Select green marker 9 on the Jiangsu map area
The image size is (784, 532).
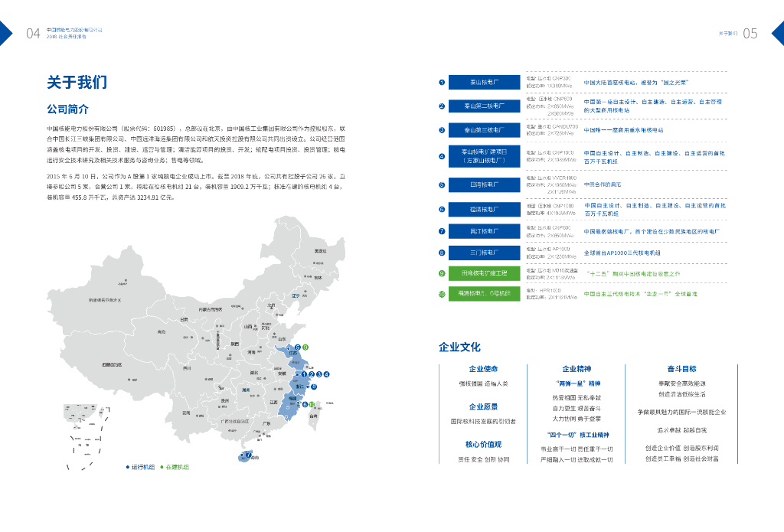(305, 347)
